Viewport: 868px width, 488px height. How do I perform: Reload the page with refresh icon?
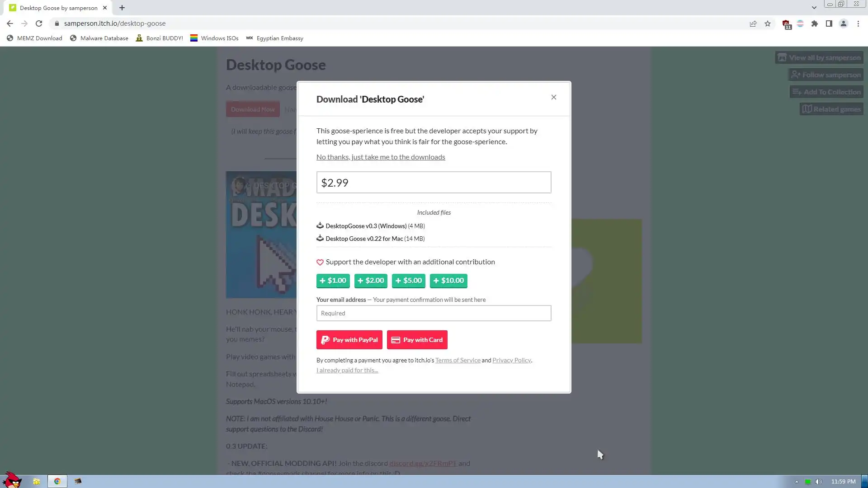coord(39,23)
